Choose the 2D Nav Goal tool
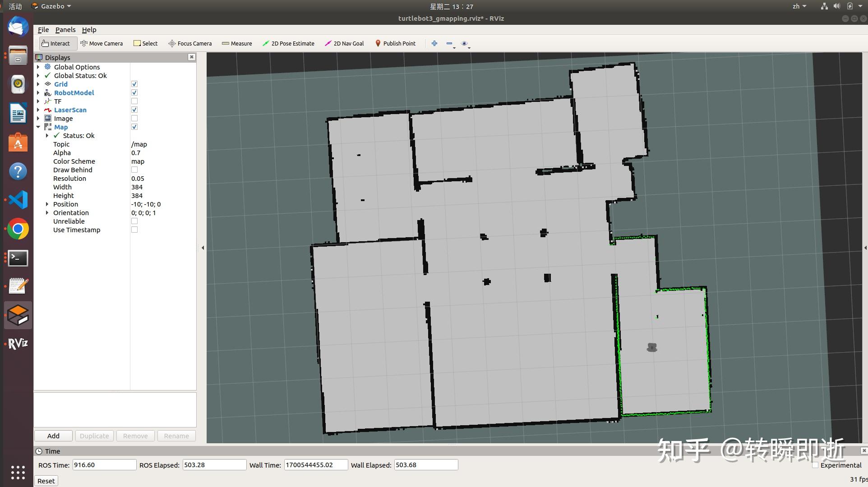This screenshot has height=487, width=868. point(344,43)
